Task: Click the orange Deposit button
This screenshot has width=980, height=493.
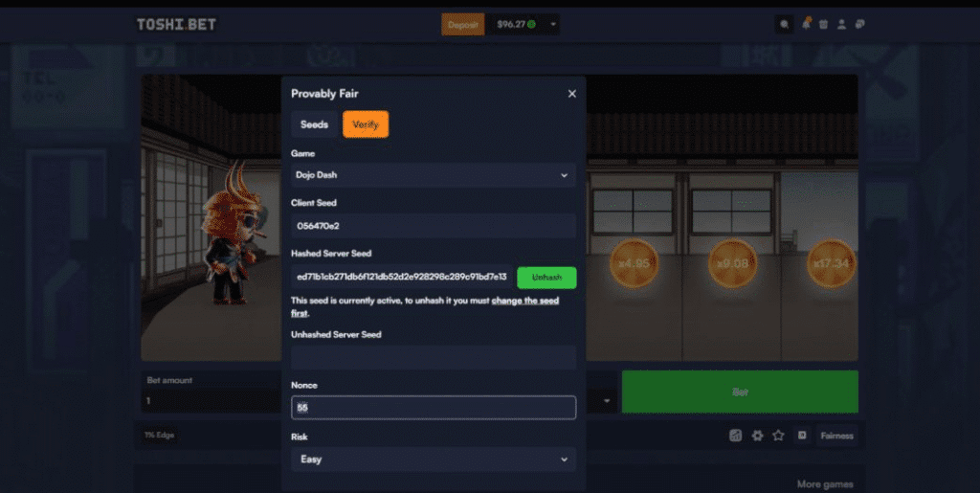Action: tap(463, 25)
